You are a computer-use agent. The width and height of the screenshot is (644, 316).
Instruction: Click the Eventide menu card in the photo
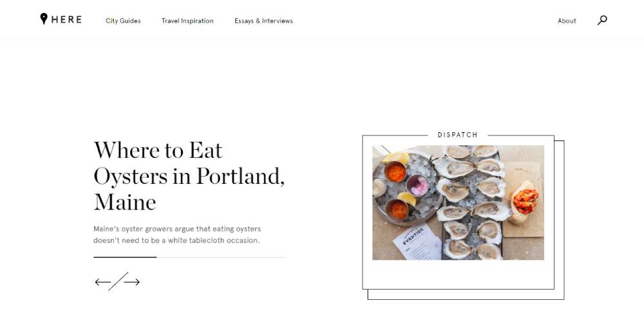tap(417, 242)
